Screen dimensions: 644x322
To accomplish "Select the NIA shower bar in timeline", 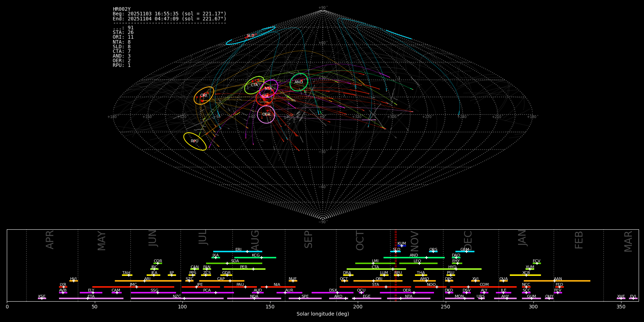I will click(278, 287).
